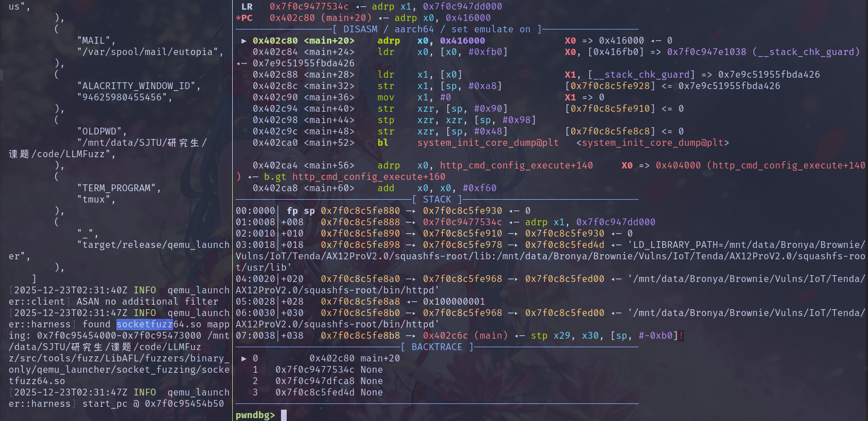Viewport: 868px width, 421px height.
Task: Click the BACKTRACE section header
Action: [x=437, y=347]
